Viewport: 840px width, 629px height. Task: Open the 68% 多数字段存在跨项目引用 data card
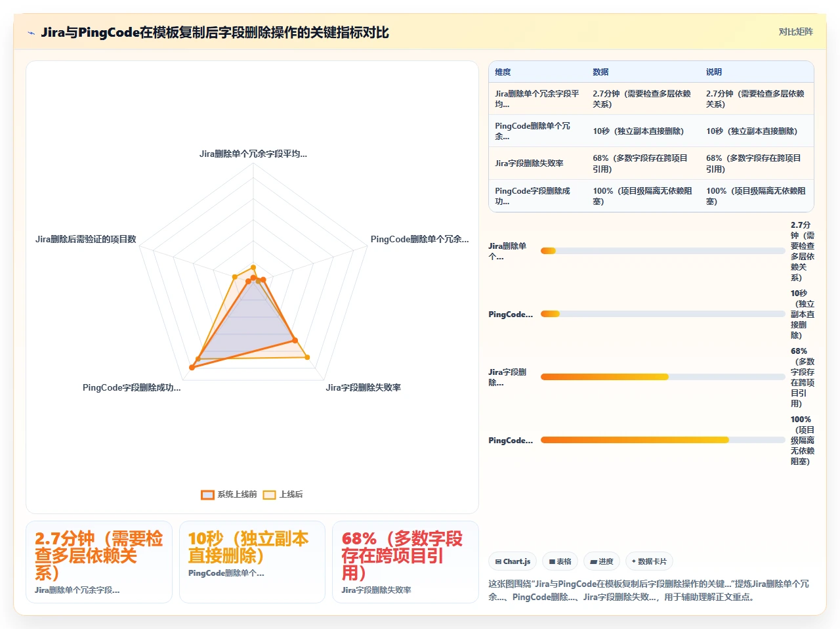click(406, 562)
